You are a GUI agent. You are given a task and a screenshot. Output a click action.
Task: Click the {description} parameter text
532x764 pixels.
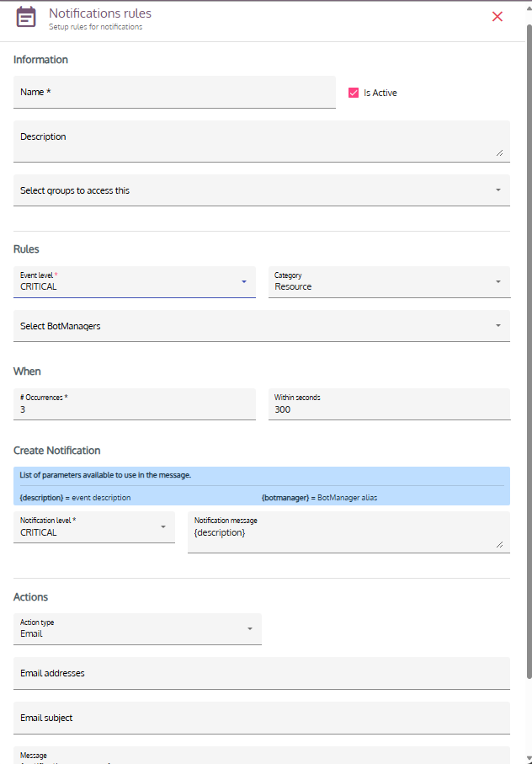click(x=41, y=498)
